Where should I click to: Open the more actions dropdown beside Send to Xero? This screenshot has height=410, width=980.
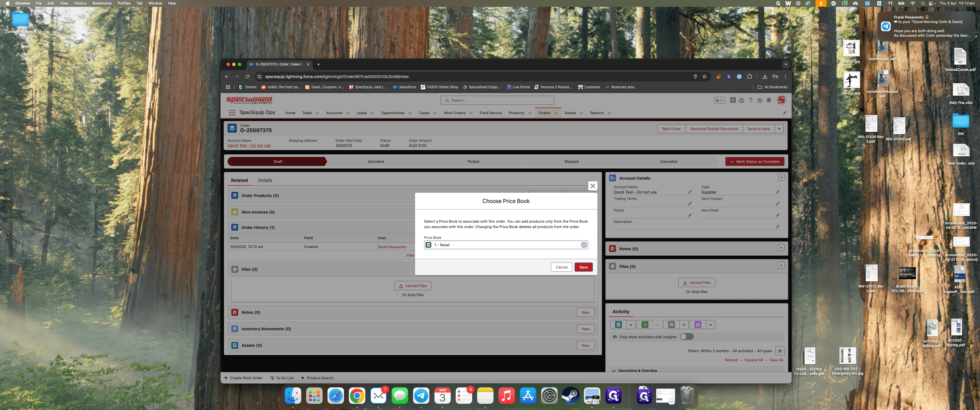coord(779,129)
